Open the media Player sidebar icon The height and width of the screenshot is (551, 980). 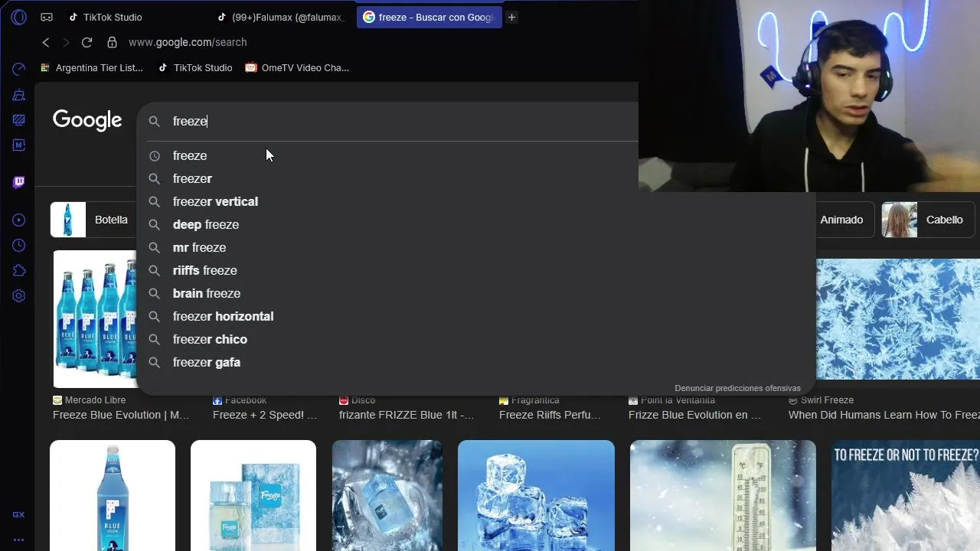pyautogui.click(x=19, y=220)
